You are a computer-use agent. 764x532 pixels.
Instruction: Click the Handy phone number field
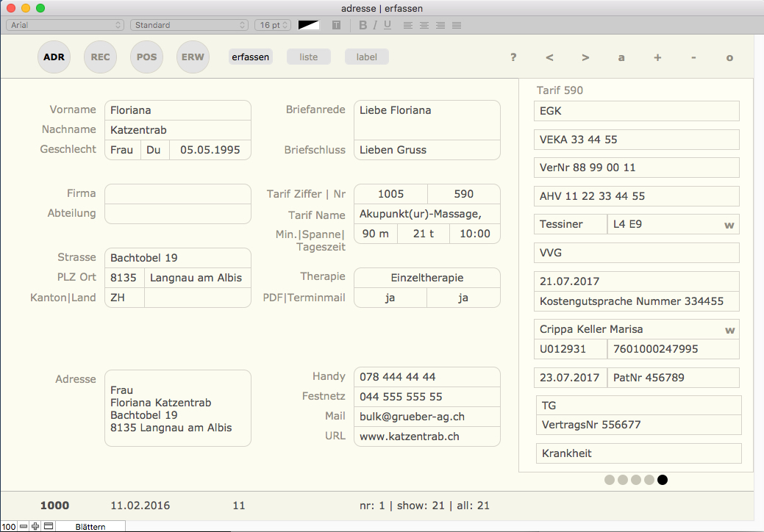(426, 376)
